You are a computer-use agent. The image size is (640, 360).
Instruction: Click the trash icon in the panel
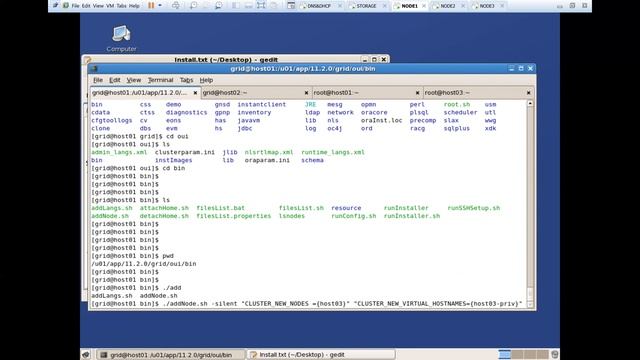pos(554,354)
